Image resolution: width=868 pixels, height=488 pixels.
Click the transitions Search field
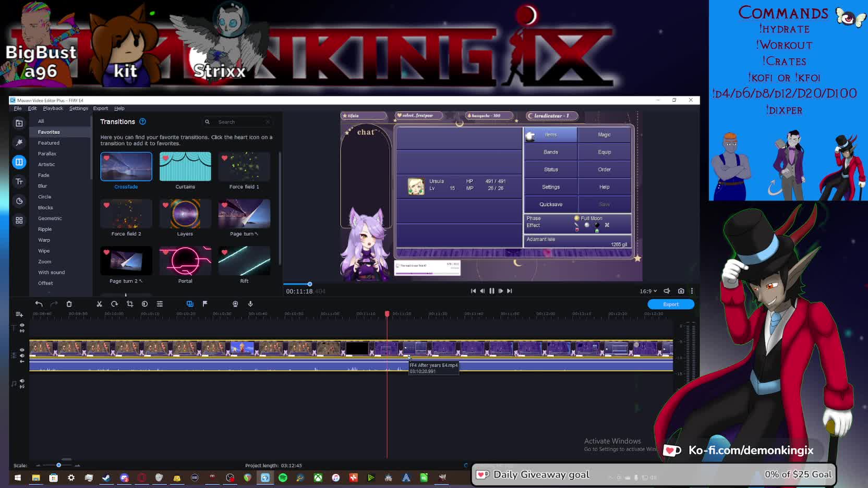tap(237, 122)
